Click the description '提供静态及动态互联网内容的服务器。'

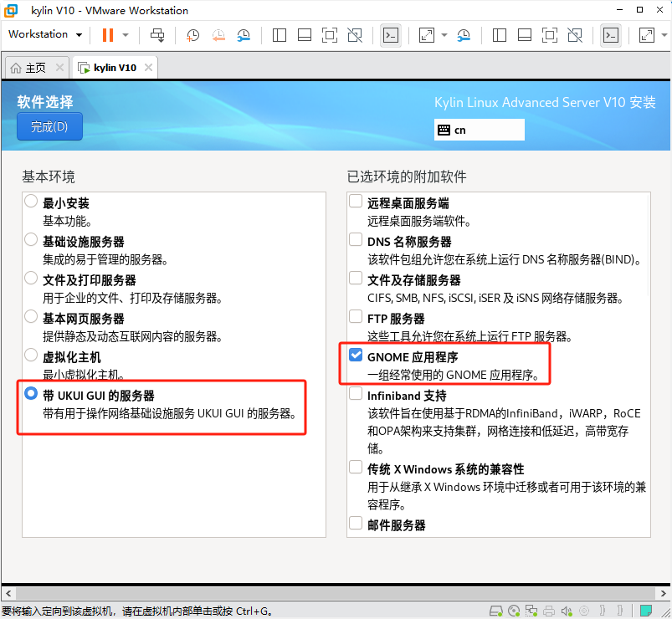132,337
